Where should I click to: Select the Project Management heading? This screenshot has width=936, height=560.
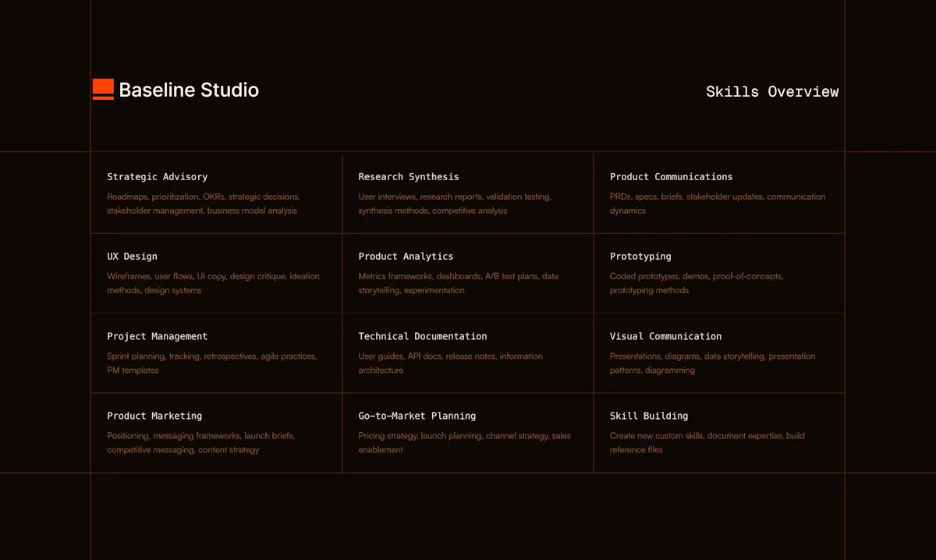(x=158, y=336)
